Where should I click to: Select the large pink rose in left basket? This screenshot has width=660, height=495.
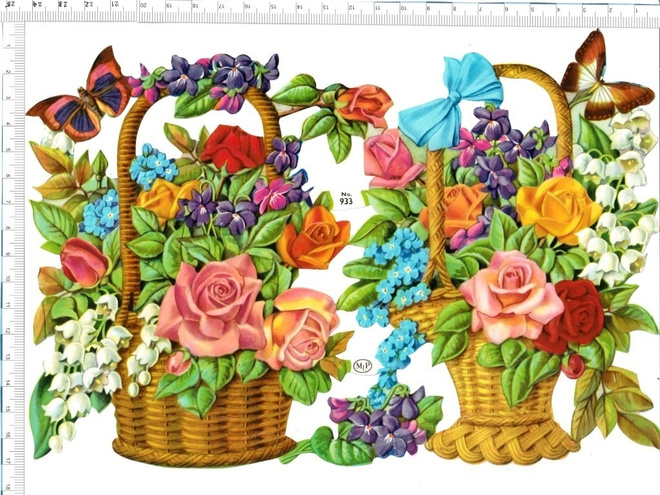(212, 305)
